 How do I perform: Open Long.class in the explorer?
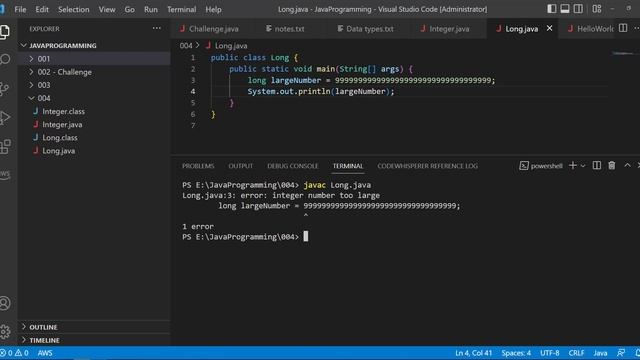coord(94,138)
